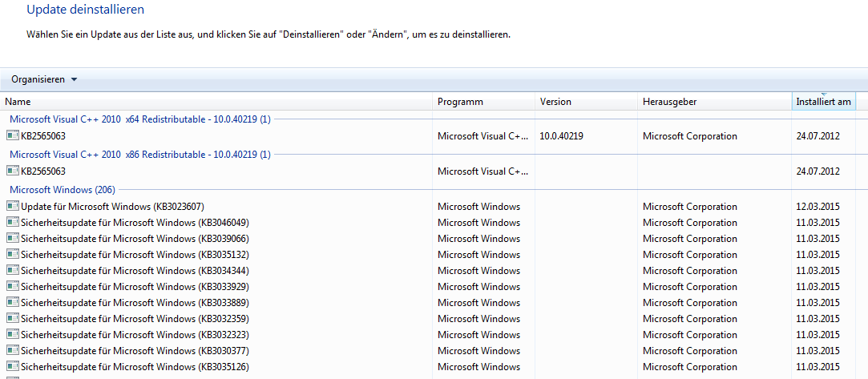The width and height of the screenshot is (868, 379).
Task: Collapse the Microsoft Windows (206) group
Action: coord(63,190)
